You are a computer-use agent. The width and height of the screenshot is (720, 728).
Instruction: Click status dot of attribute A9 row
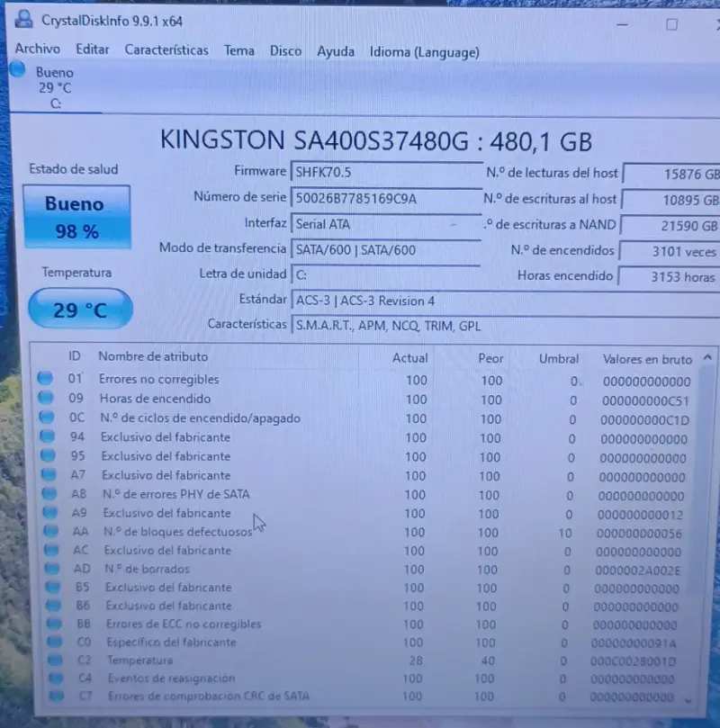[50, 512]
